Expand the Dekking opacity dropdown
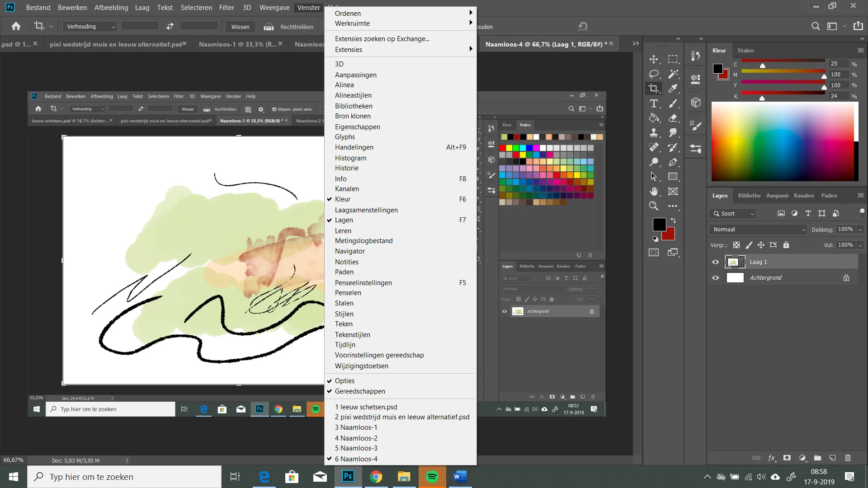Viewport: 868px width, 488px height. point(860,230)
